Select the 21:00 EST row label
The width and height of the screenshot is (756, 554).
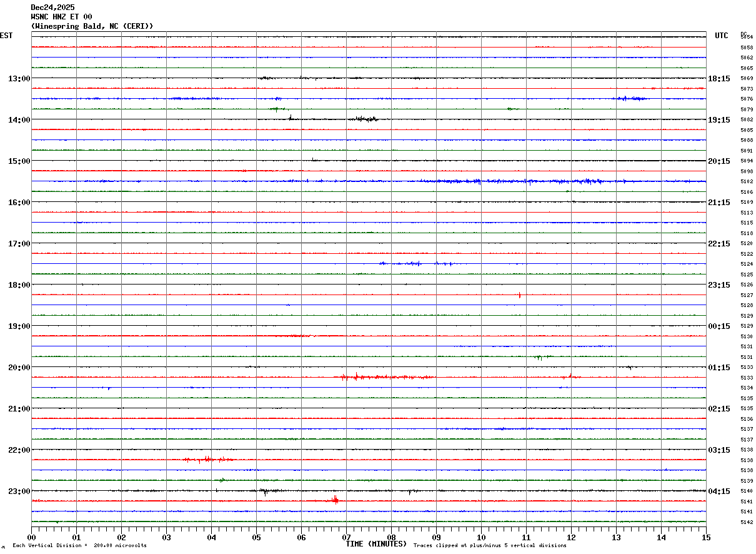(19, 409)
